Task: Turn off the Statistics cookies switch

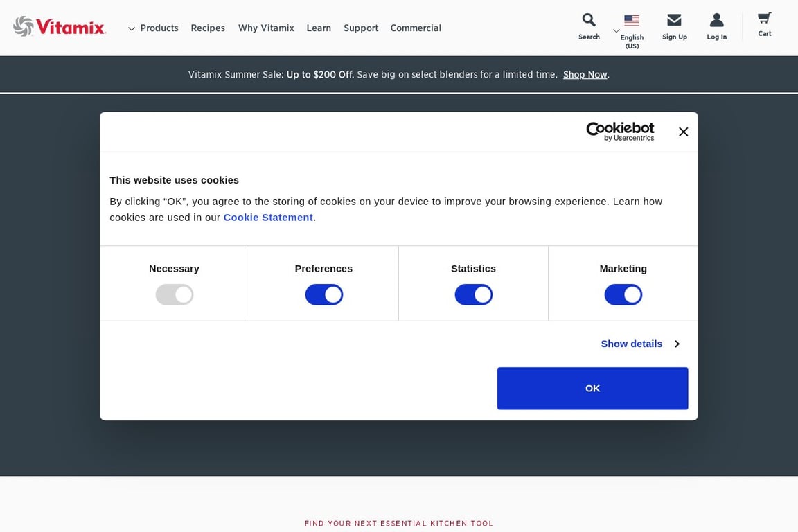Action: [474, 295]
